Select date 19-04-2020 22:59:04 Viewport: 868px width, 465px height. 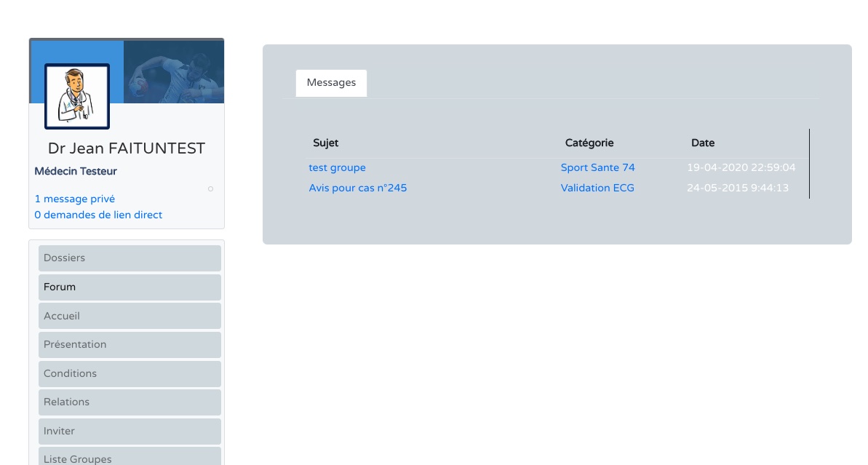click(741, 167)
